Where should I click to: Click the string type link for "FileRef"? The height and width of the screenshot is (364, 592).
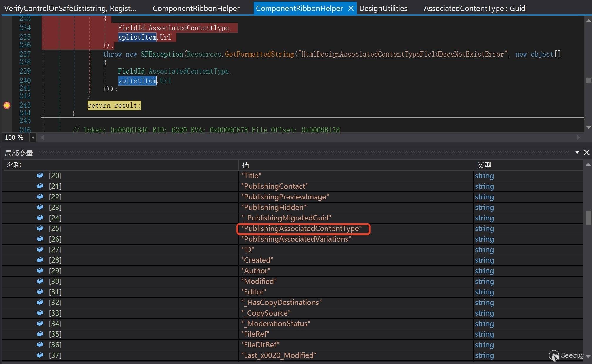(x=484, y=334)
